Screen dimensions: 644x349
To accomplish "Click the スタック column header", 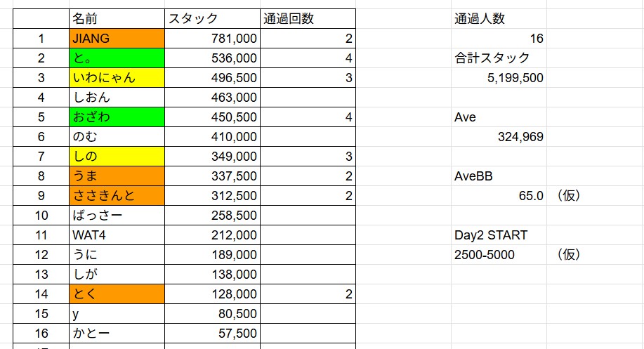I will 212,19.
